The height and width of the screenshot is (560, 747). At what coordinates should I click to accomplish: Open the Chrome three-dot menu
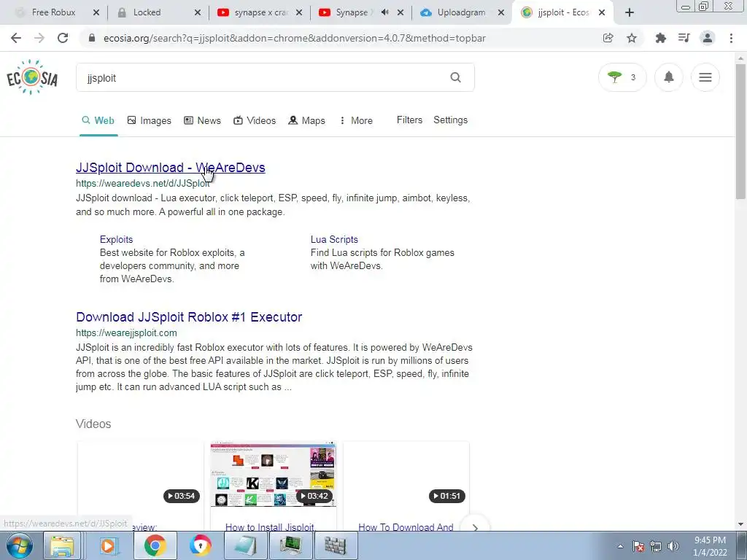click(731, 38)
